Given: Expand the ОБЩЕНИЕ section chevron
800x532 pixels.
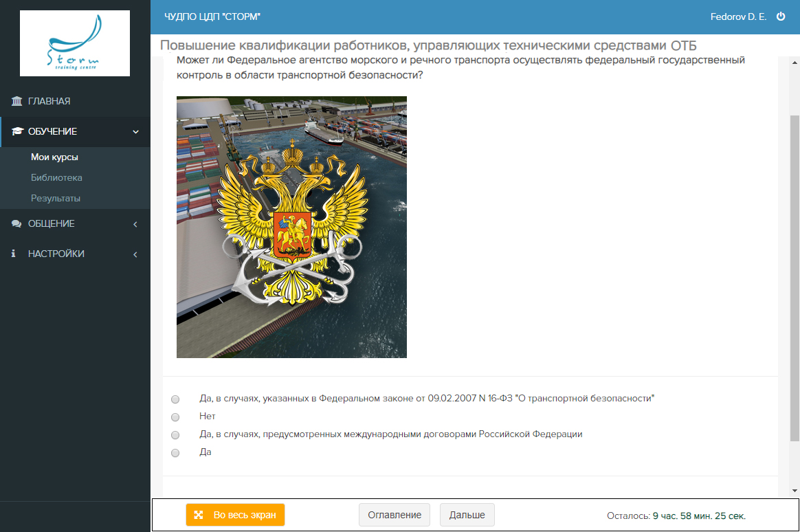Looking at the screenshot, I should 135,224.
